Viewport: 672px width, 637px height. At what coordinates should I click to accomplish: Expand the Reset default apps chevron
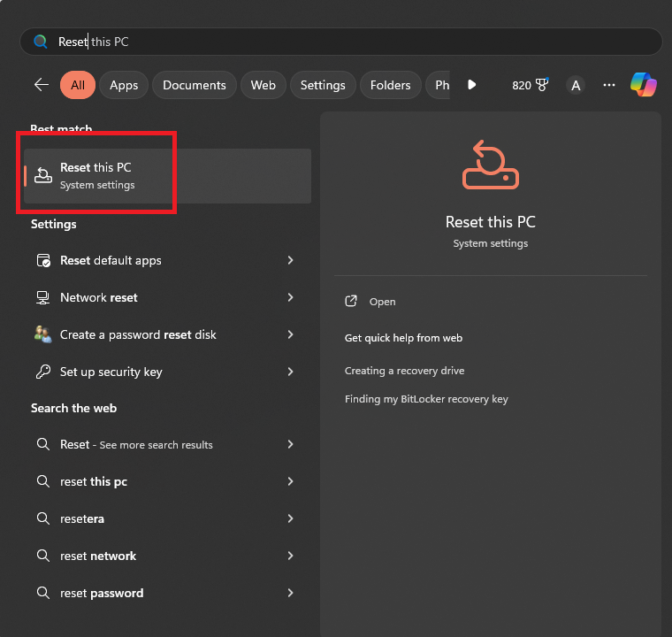(x=290, y=260)
